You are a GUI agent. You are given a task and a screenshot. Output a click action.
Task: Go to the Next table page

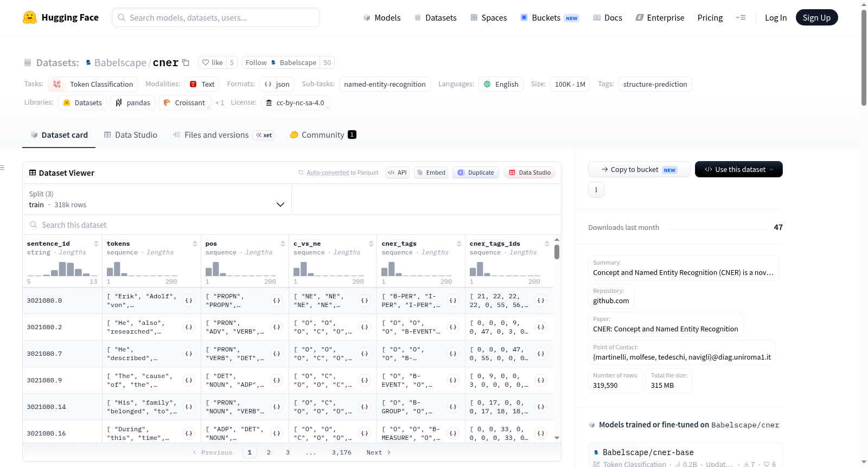tap(379, 452)
